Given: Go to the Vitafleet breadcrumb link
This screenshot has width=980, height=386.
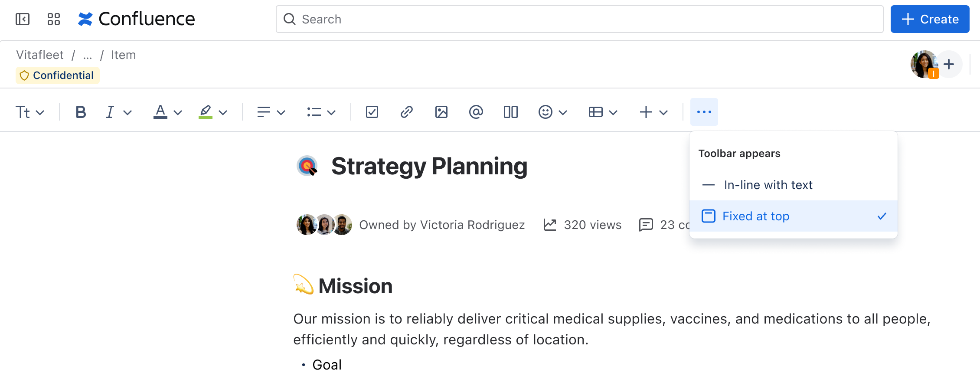Looking at the screenshot, I should click(40, 55).
